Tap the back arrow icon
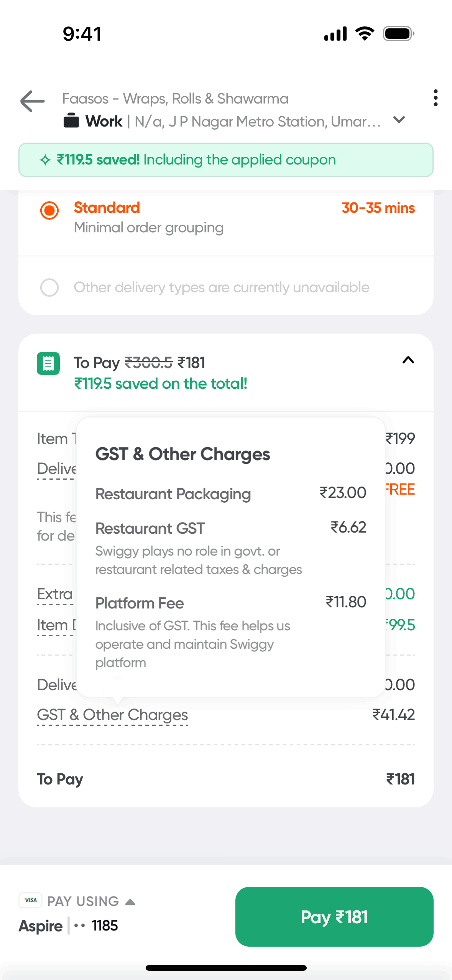This screenshot has height=980, width=452. (x=33, y=101)
